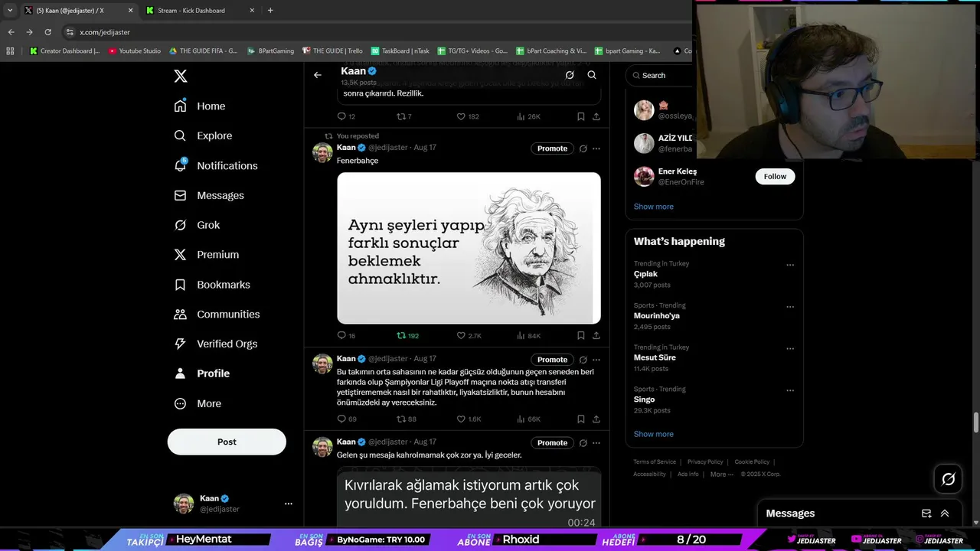Repost the top post with 7 reposts
The image size is (980, 551).
click(x=403, y=117)
